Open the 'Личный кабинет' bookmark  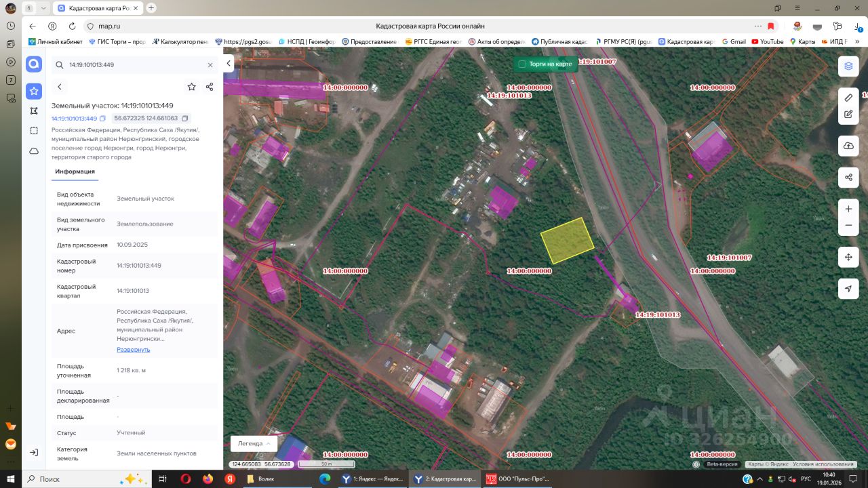pos(55,41)
